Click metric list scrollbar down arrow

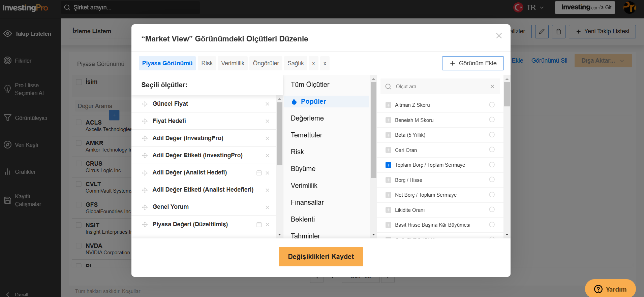click(x=507, y=235)
